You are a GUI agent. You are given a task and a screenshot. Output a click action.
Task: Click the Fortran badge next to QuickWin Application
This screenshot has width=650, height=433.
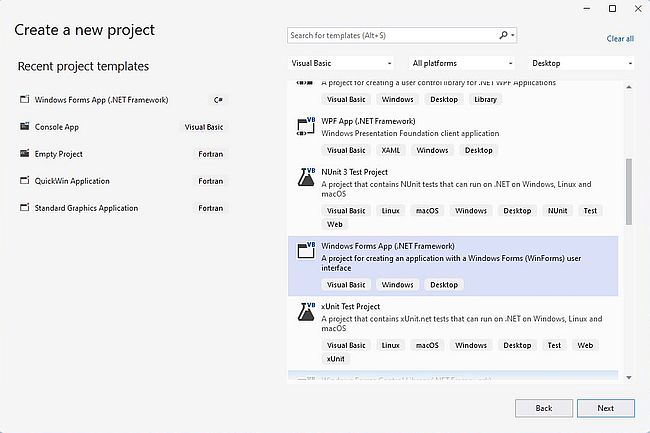coord(211,181)
